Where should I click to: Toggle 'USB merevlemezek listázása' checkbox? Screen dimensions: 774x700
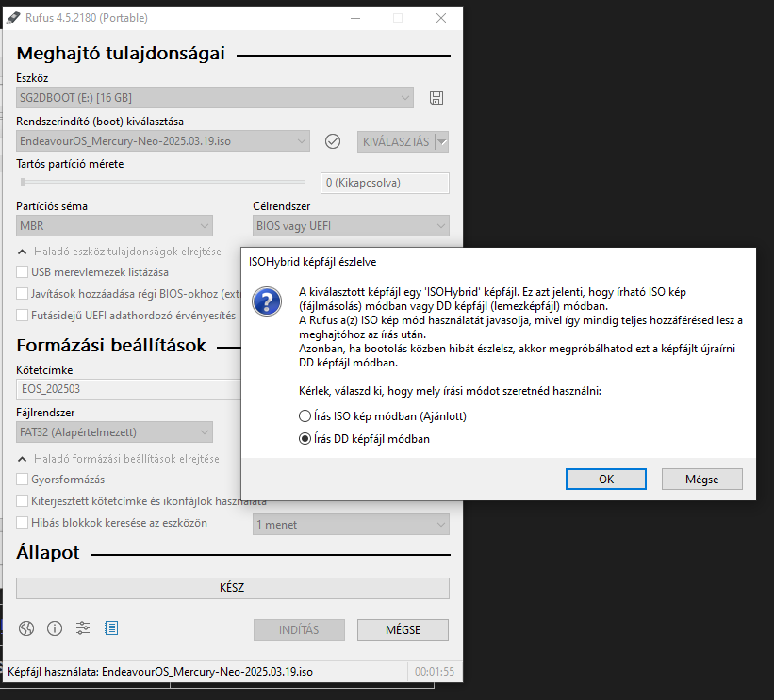point(23,272)
